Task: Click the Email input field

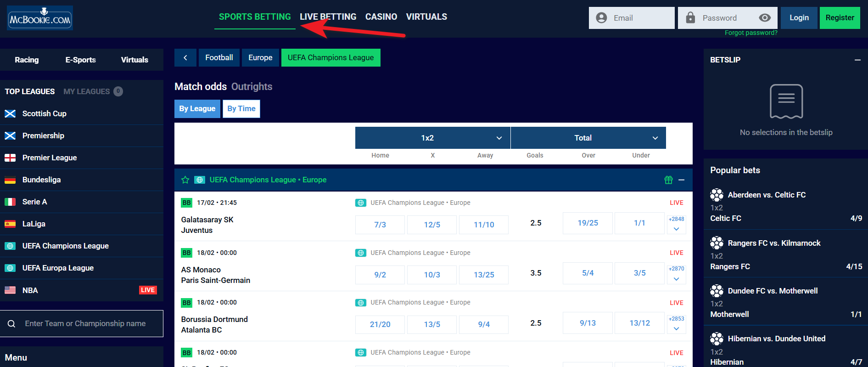Action: point(632,18)
